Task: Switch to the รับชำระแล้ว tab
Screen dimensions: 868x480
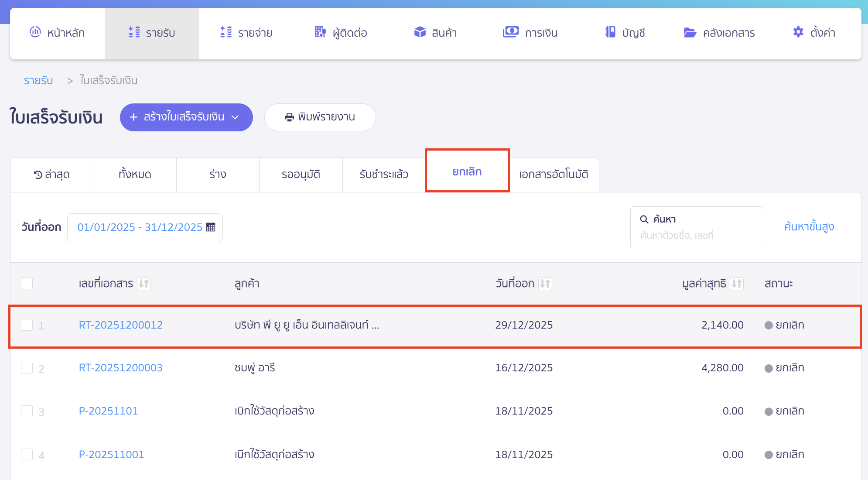Action: (384, 175)
